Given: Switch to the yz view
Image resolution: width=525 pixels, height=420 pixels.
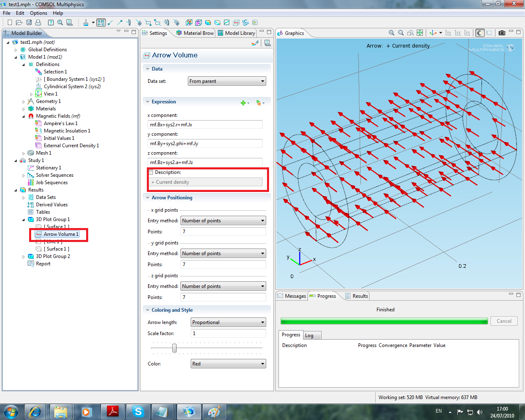Looking at the screenshot, I should [x=458, y=33].
